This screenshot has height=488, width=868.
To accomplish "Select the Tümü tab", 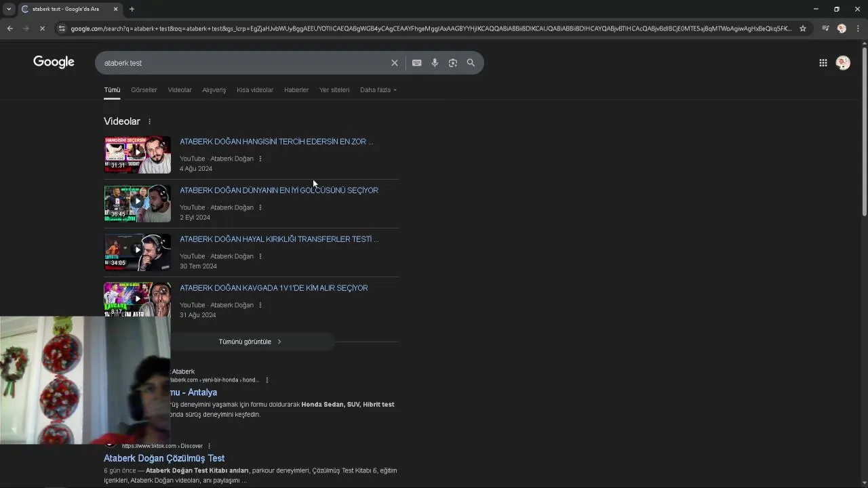I will (x=112, y=89).
